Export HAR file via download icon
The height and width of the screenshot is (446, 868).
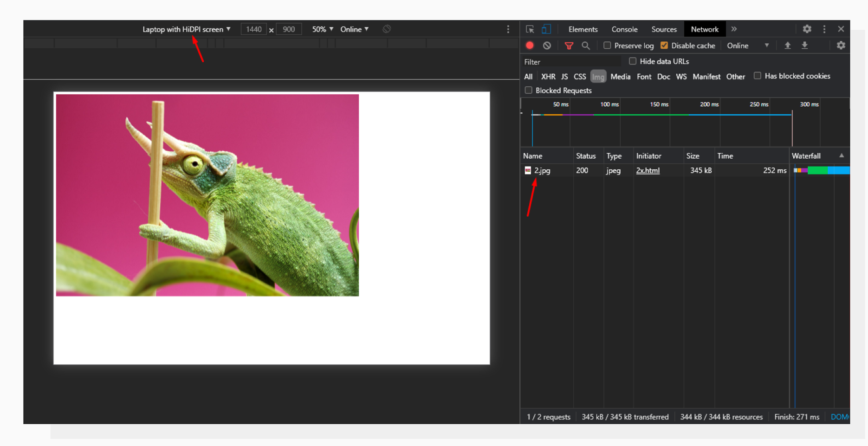click(805, 45)
